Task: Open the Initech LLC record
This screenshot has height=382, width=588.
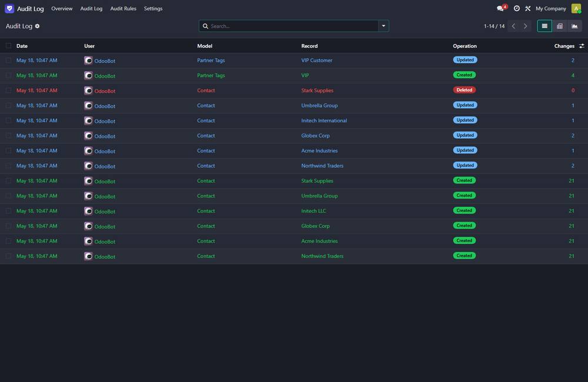Action: click(x=313, y=210)
